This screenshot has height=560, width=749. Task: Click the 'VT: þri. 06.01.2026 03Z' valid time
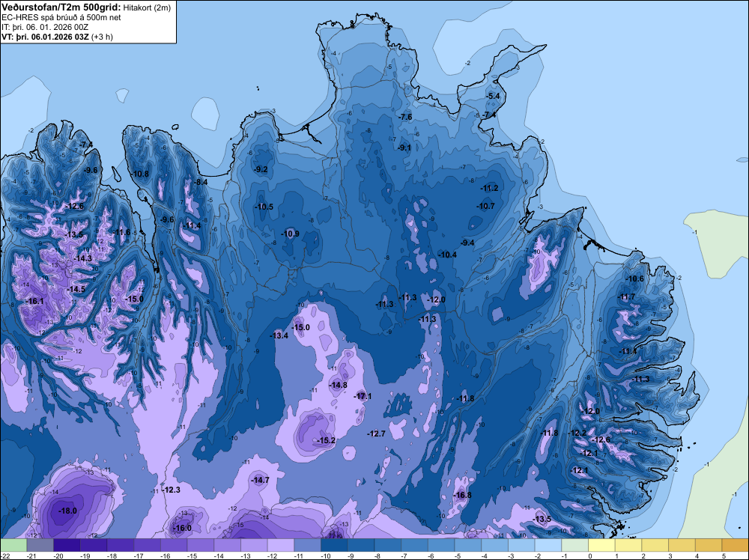point(45,37)
